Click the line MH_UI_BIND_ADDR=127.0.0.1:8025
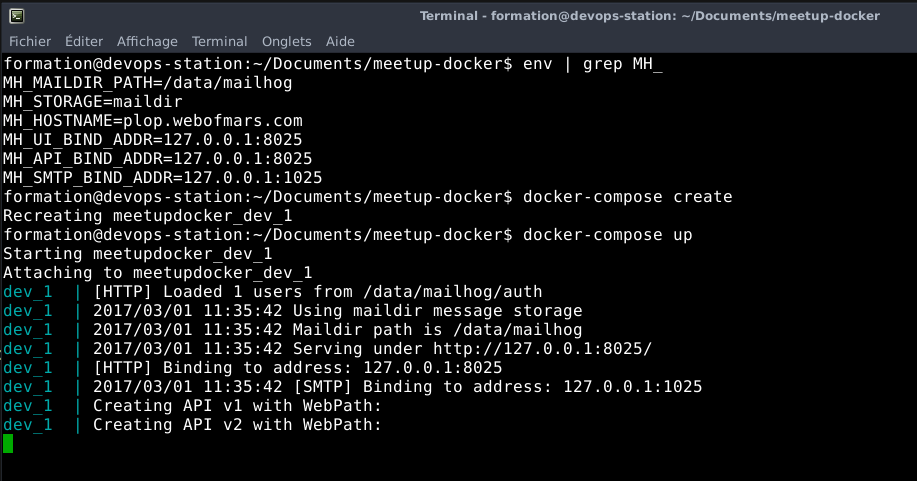This screenshot has width=917, height=481. click(x=153, y=139)
